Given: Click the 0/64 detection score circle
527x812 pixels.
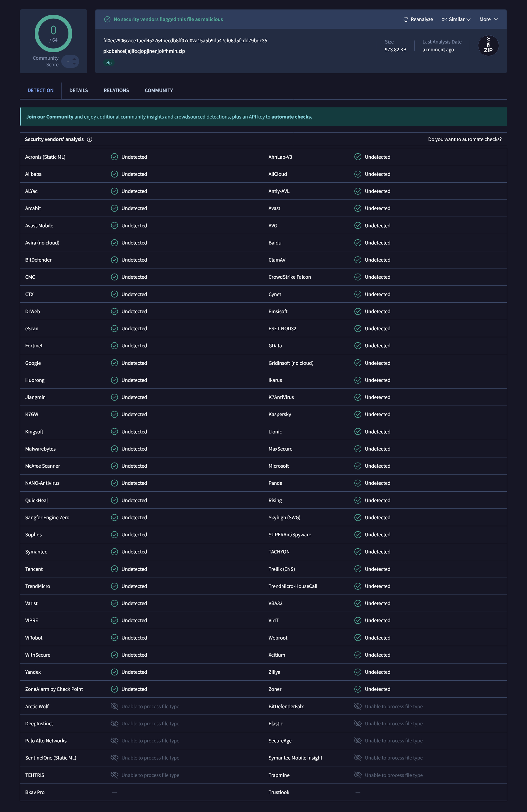Looking at the screenshot, I should tap(54, 33).
